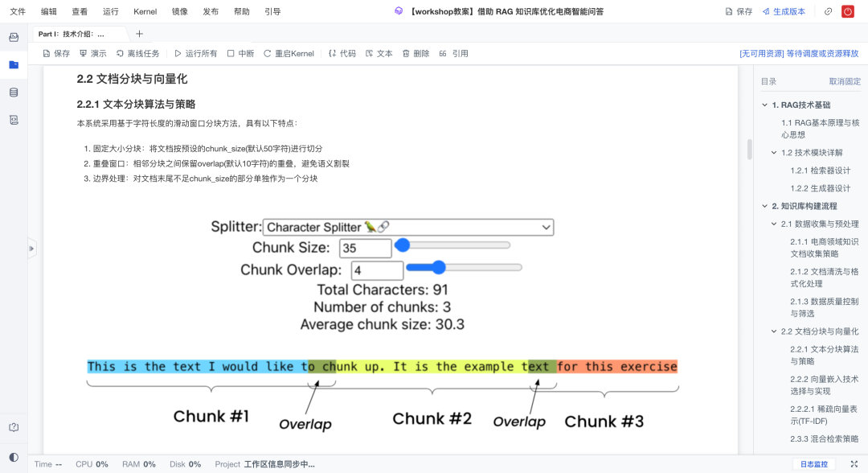868x473 pixels.
Task: Open the fourth left sidebar icon
Action: point(14,120)
